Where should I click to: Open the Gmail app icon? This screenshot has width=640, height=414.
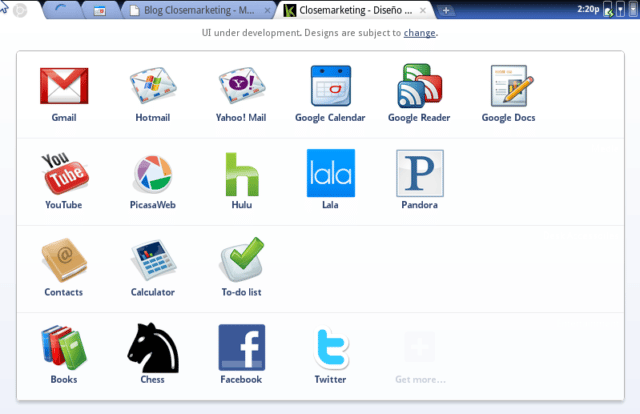click(64, 86)
